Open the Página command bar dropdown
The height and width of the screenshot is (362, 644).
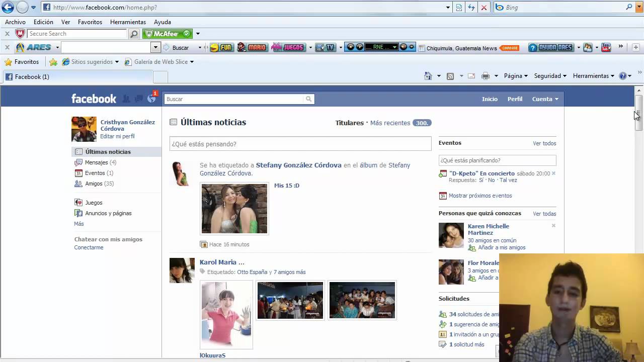[515, 76]
